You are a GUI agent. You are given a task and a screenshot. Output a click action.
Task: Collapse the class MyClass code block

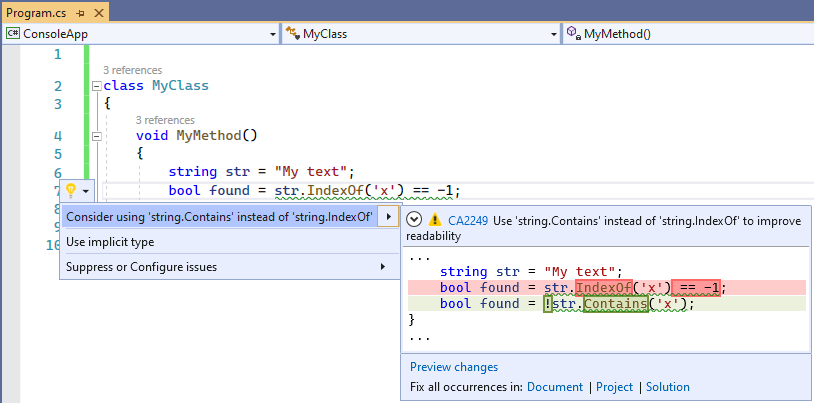[x=96, y=86]
